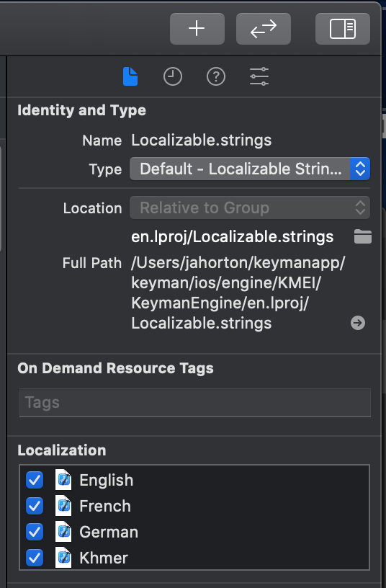Screen dimensions: 386x588
Task: Open the Relative to Group location dropdown
Action: (250, 208)
